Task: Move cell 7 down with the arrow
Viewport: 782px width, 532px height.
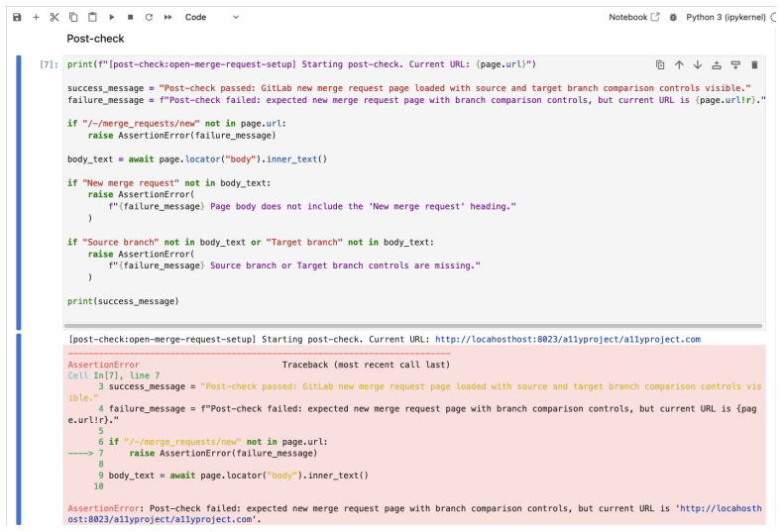Action: click(698, 64)
